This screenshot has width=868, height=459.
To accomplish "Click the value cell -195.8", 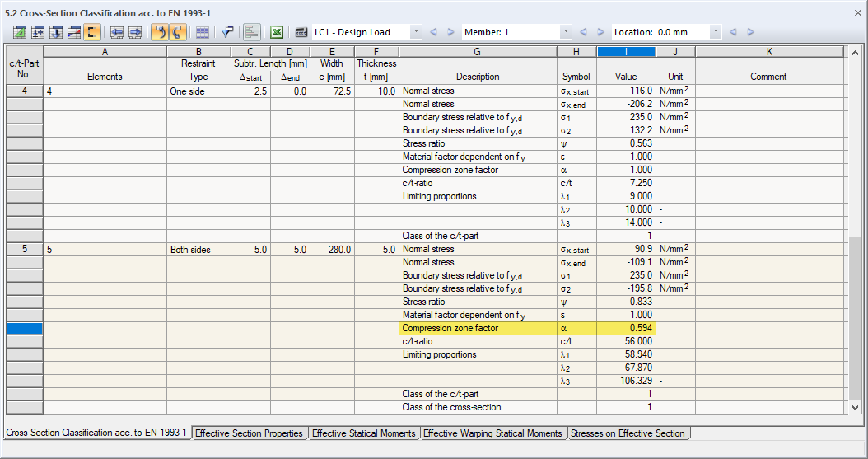I will pyautogui.click(x=626, y=288).
